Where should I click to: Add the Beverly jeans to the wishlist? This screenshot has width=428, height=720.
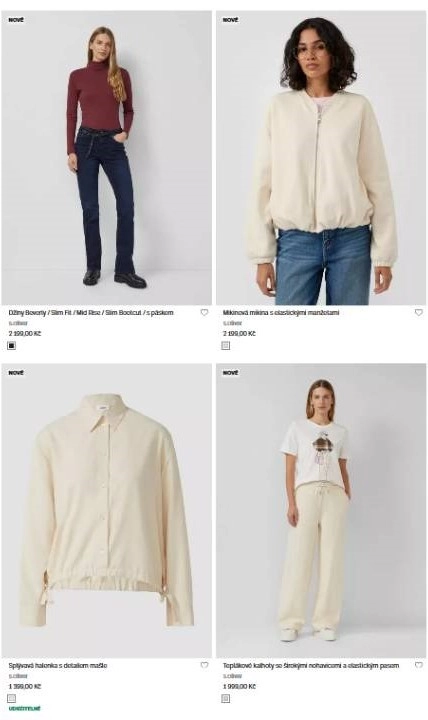tap(204, 312)
